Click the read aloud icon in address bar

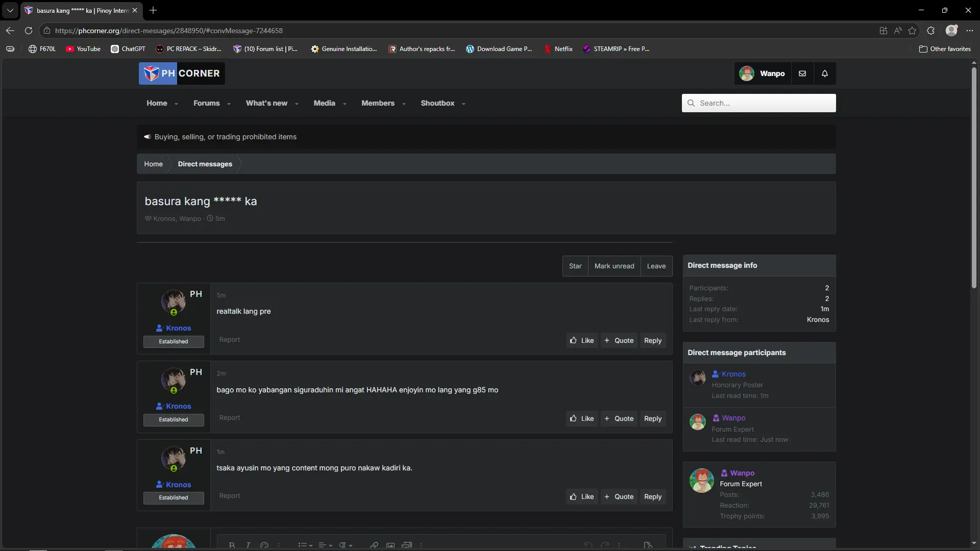898,31
